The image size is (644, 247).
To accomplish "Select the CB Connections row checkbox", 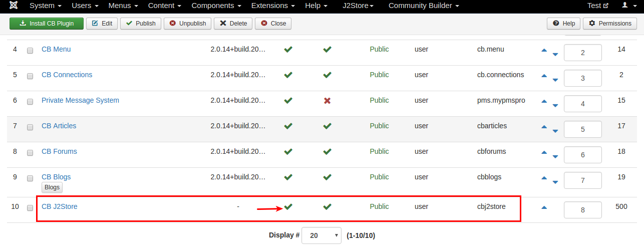I will [x=30, y=76].
